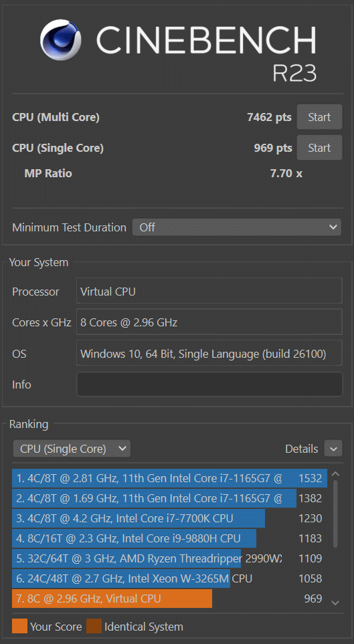Expand the Details chevron button

333,449
